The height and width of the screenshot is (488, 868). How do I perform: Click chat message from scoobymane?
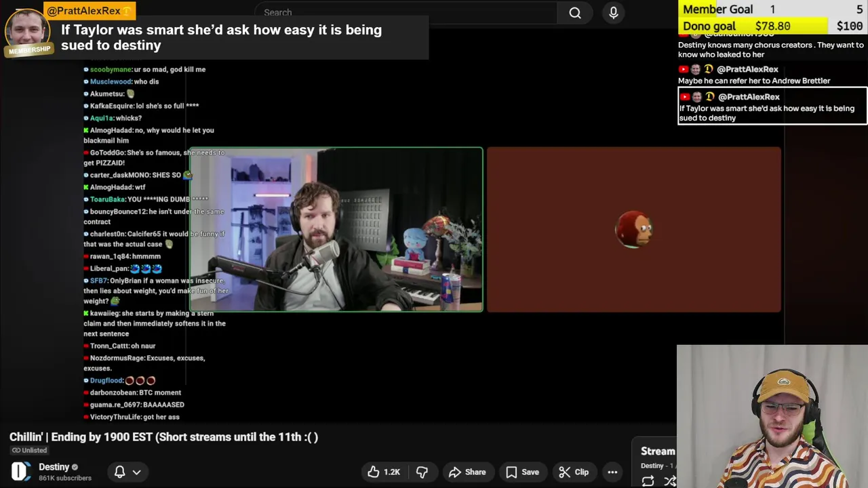(x=144, y=69)
